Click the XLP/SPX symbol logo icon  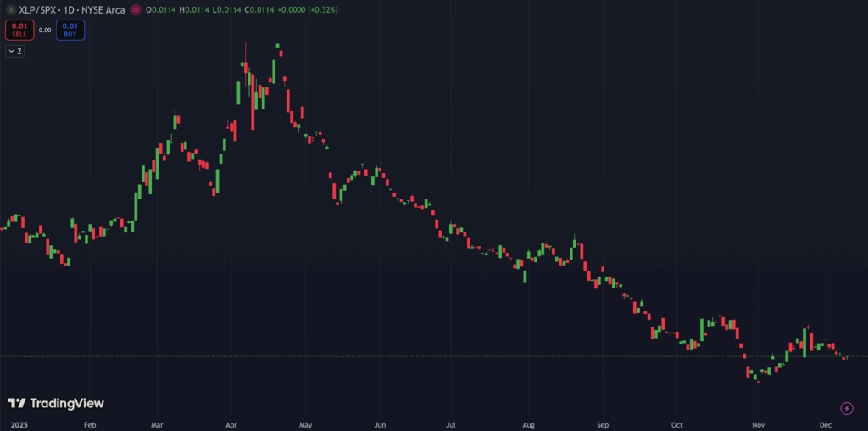(x=10, y=10)
